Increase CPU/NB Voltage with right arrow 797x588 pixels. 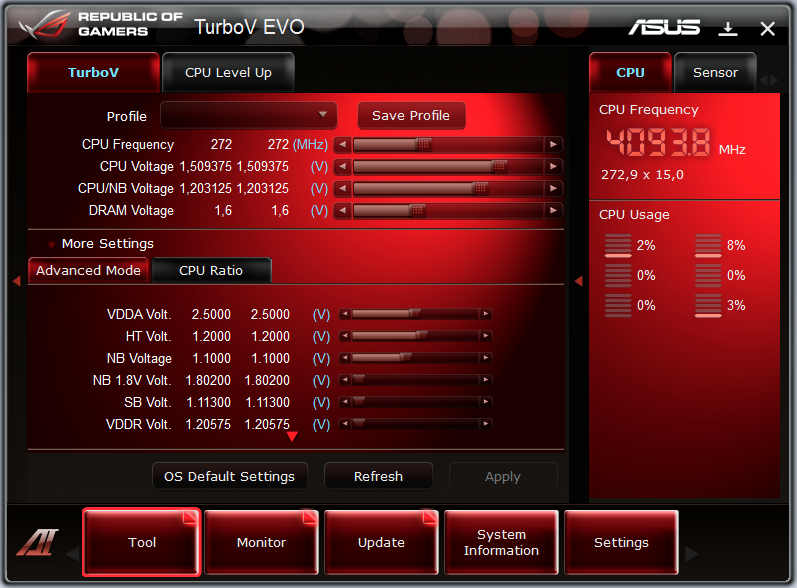pos(553,189)
